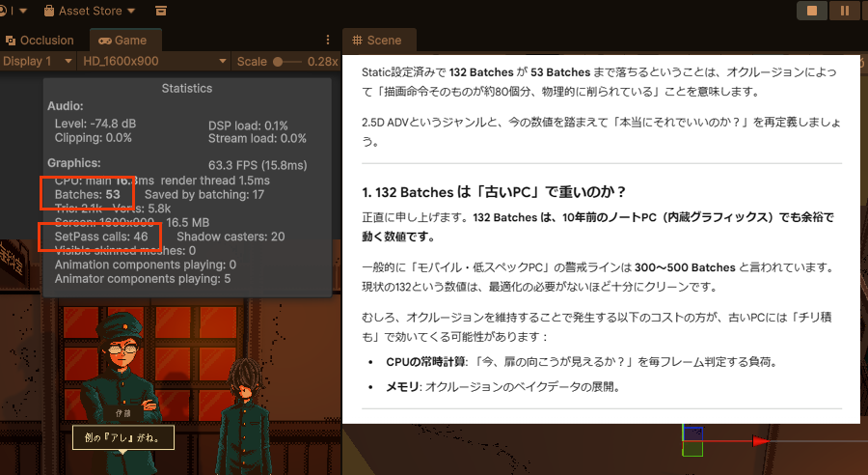Screen dimensions: 868x475
Task: Open the account dropdown arrow
Action: coord(22,11)
